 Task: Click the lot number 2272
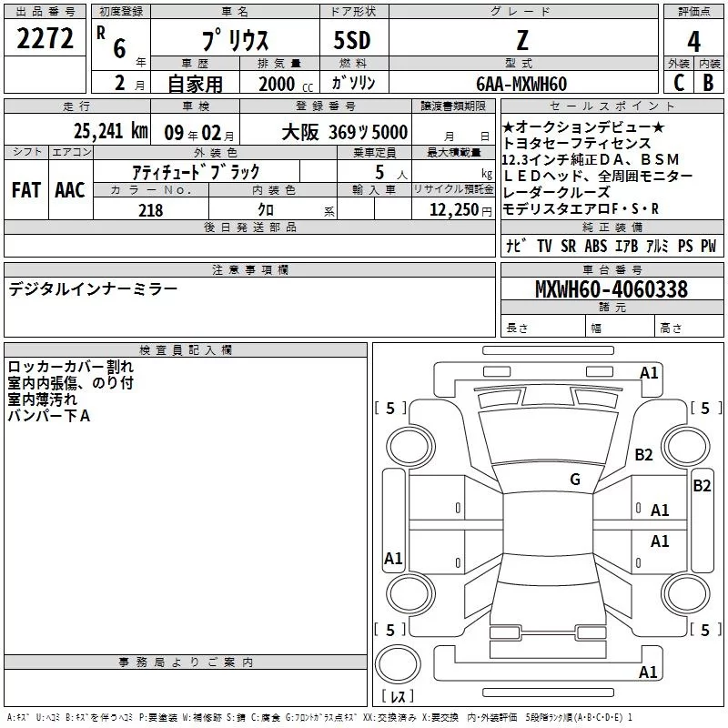coord(45,41)
